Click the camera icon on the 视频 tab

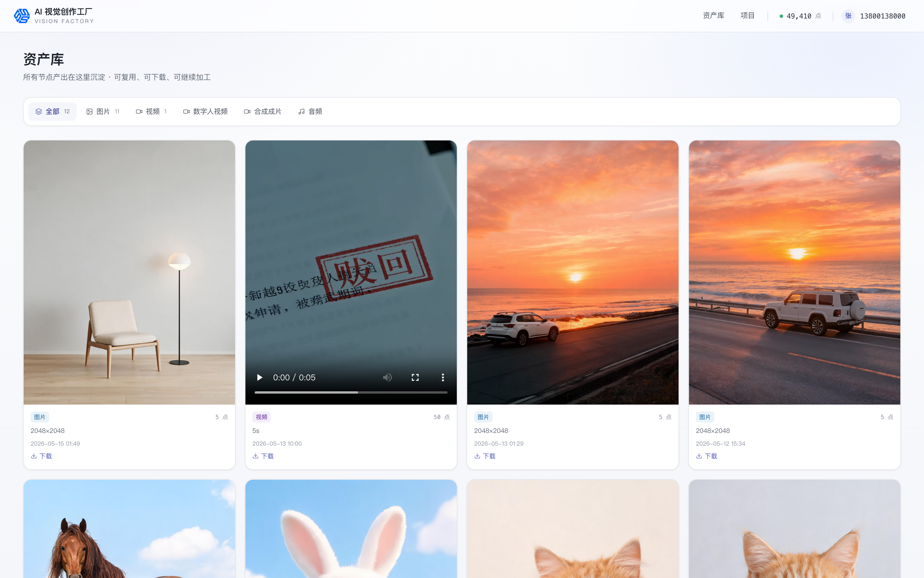pyautogui.click(x=139, y=111)
